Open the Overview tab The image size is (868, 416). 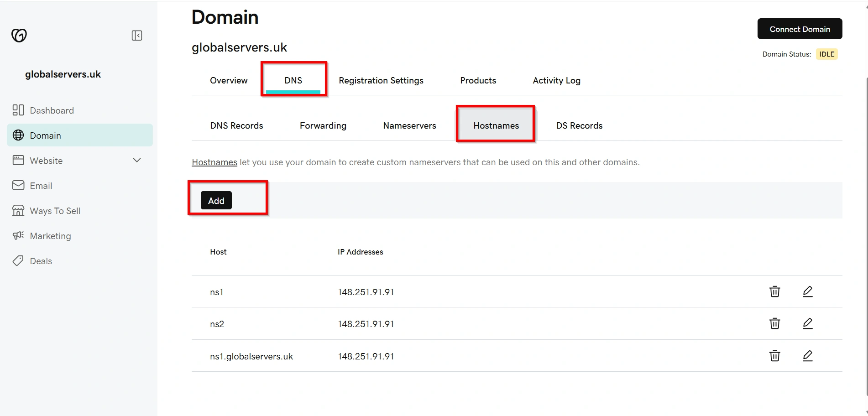point(229,80)
